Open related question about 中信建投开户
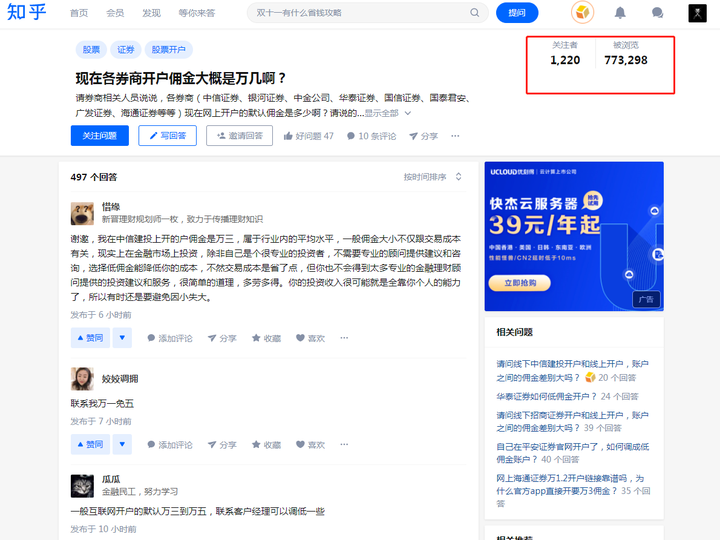Screen dimensions: 720x540 pos(572,371)
